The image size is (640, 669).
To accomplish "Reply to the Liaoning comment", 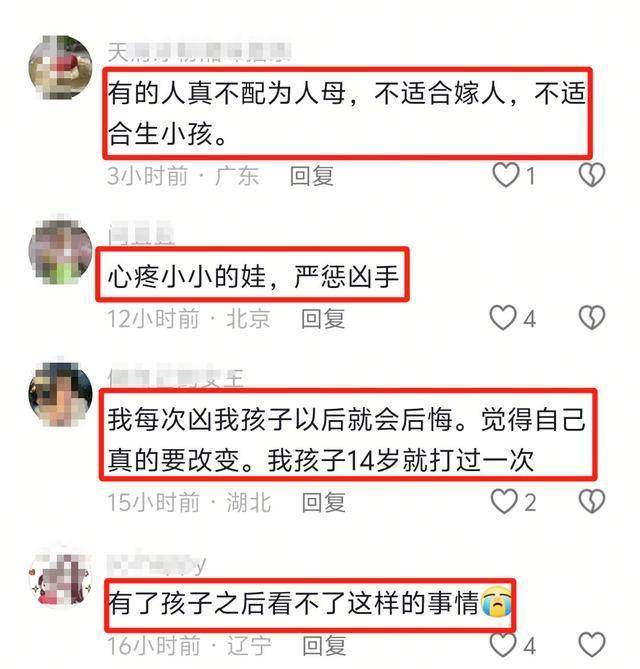I will 324,646.
